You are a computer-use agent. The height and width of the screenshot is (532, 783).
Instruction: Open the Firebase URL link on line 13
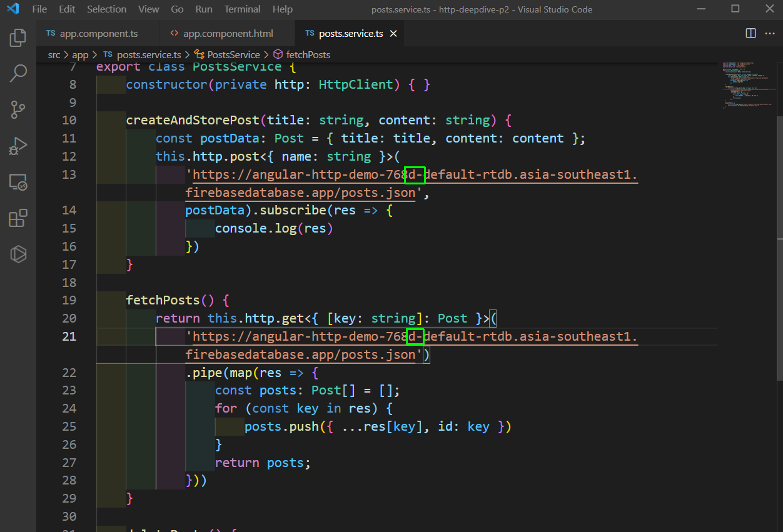pyautogui.click(x=412, y=183)
